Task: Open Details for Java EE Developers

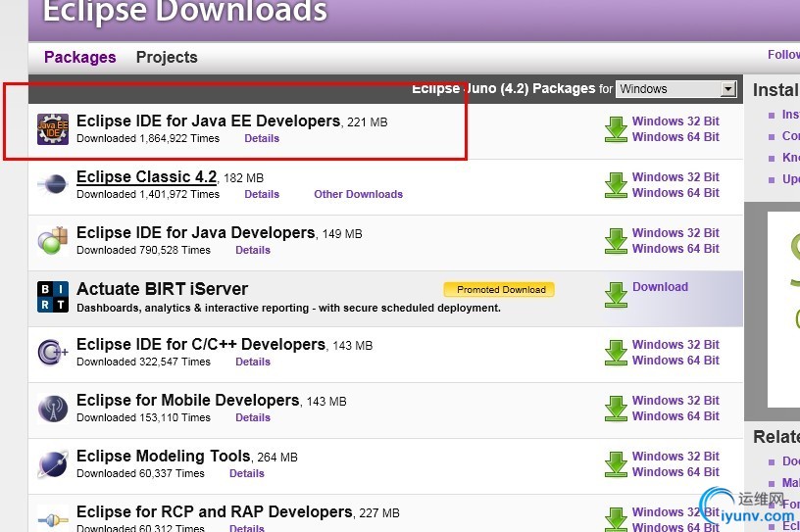Action: (262, 138)
